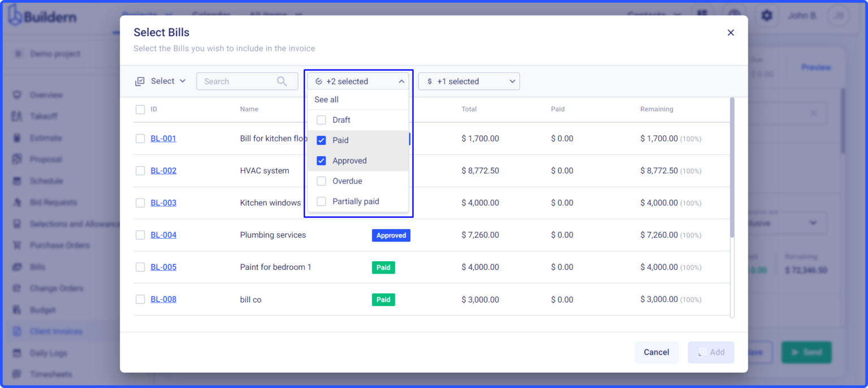Viewport: 868px width, 388px height.
Task: Uncheck the Paid status filter
Action: [x=321, y=140]
